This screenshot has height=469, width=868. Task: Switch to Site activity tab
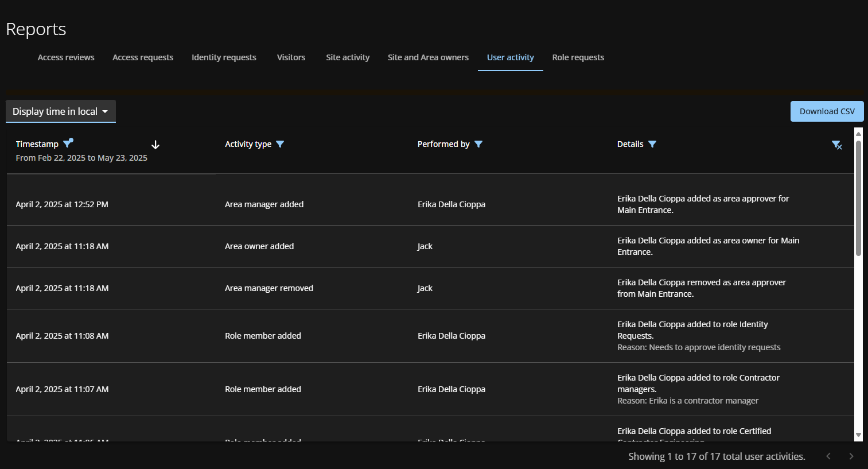point(348,57)
